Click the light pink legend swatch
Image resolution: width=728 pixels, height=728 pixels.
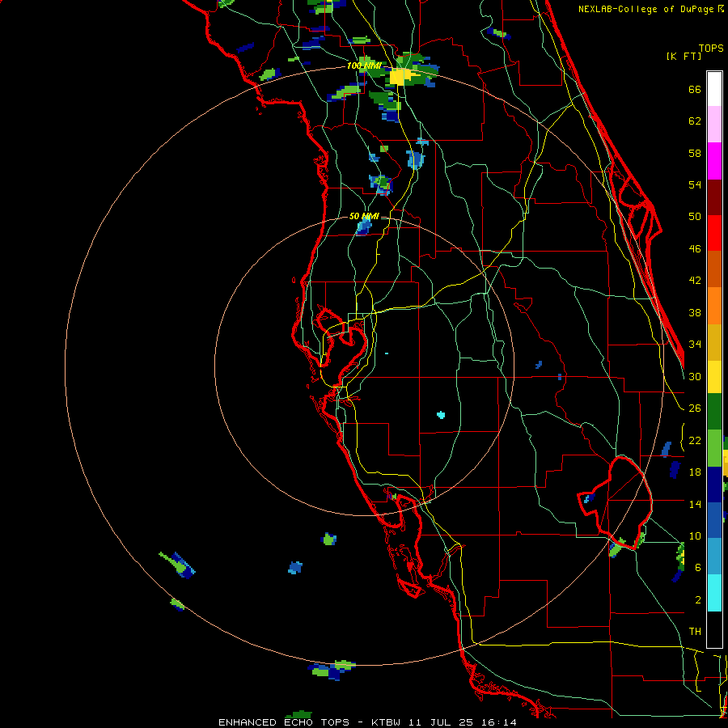(714, 125)
